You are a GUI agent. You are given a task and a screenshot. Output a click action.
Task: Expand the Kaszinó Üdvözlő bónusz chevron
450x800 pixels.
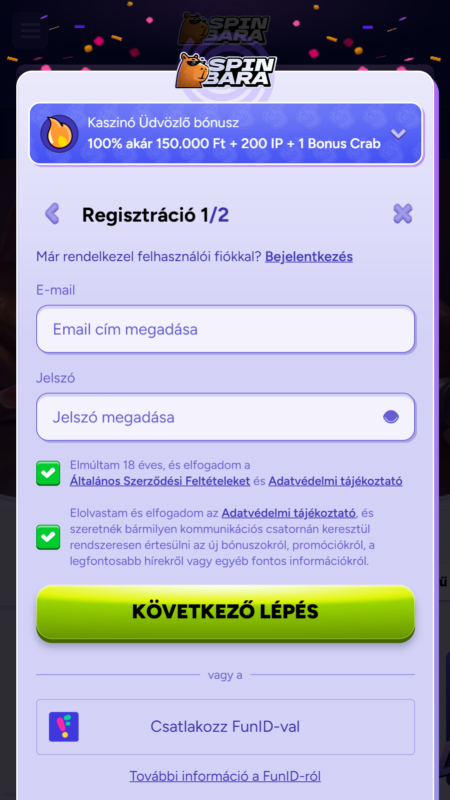point(398,134)
